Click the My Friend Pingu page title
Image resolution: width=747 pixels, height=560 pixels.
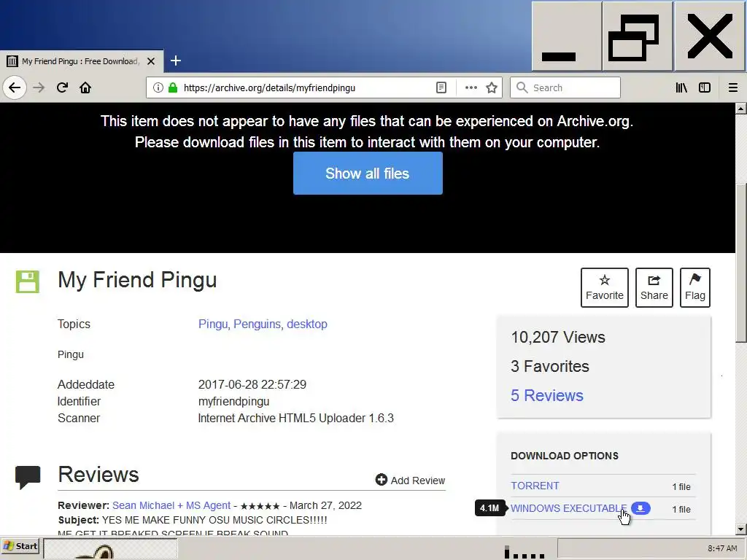point(137,280)
